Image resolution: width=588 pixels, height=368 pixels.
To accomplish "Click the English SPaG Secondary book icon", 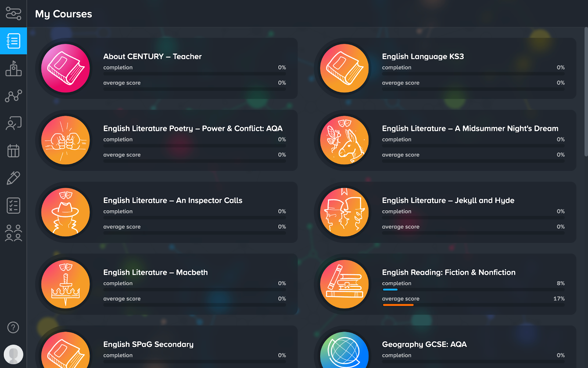I will (65, 350).
